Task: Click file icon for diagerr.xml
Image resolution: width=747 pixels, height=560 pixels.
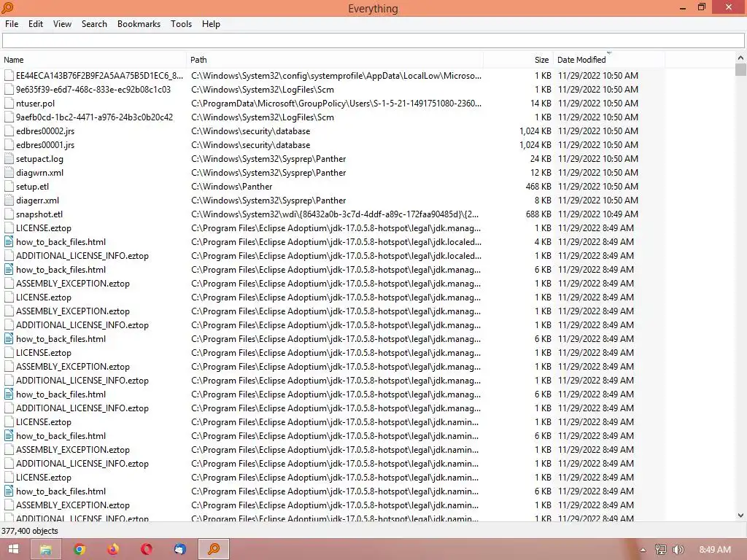Action: point(9,200)
